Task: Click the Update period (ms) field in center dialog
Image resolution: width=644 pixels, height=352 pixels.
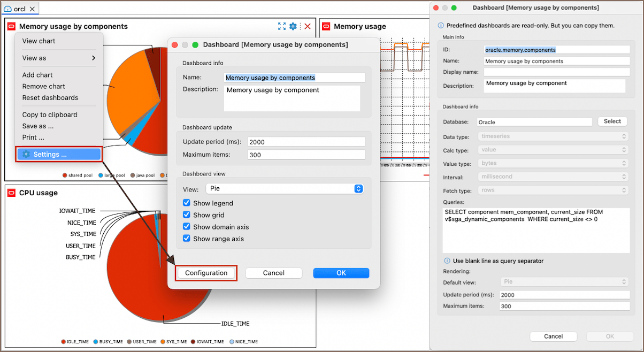Action: click(306, 142)
